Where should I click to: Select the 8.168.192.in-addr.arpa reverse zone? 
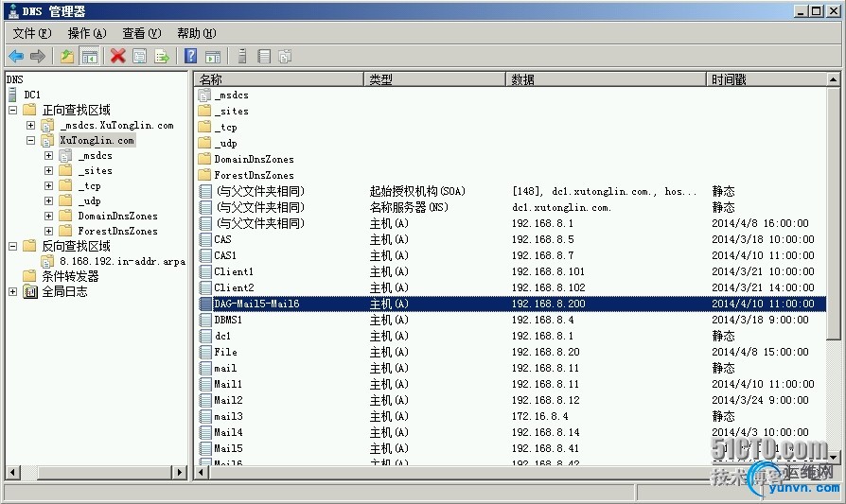click(122, 261)
